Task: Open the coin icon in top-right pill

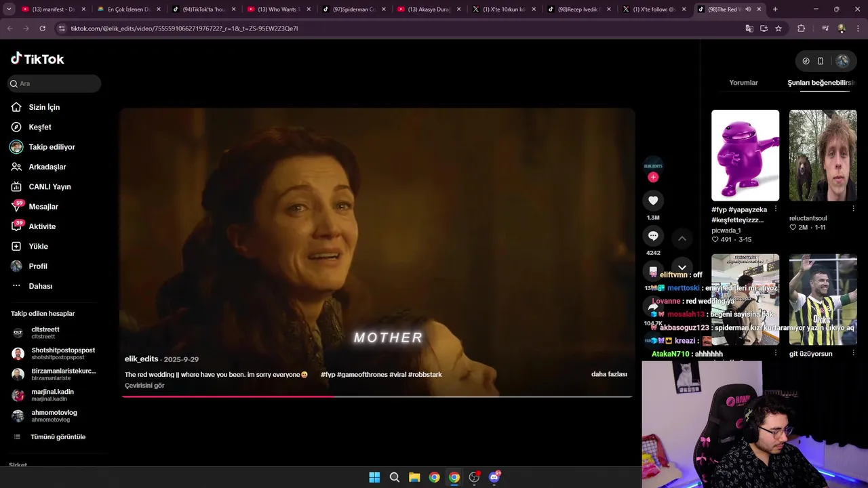Action: [806, 61]
